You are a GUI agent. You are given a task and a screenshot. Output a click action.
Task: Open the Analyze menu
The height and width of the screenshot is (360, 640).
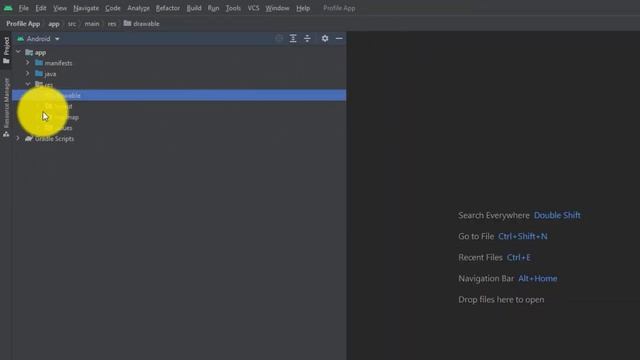tap(138, 8)
